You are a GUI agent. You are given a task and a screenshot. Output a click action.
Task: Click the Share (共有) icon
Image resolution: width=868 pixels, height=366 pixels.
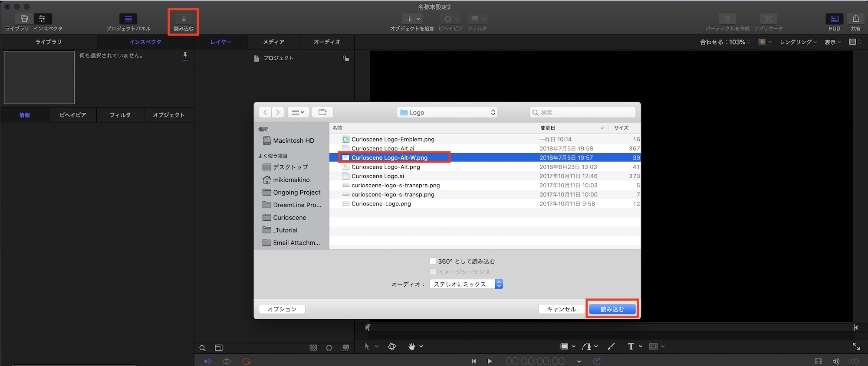[x=855, y=19]
